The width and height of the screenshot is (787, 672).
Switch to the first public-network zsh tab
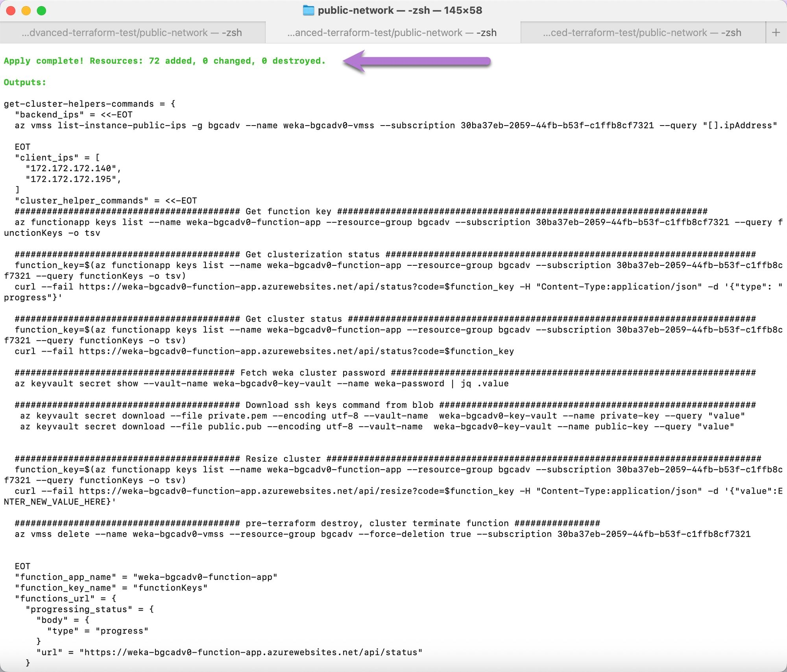click(x=132, y=33)
